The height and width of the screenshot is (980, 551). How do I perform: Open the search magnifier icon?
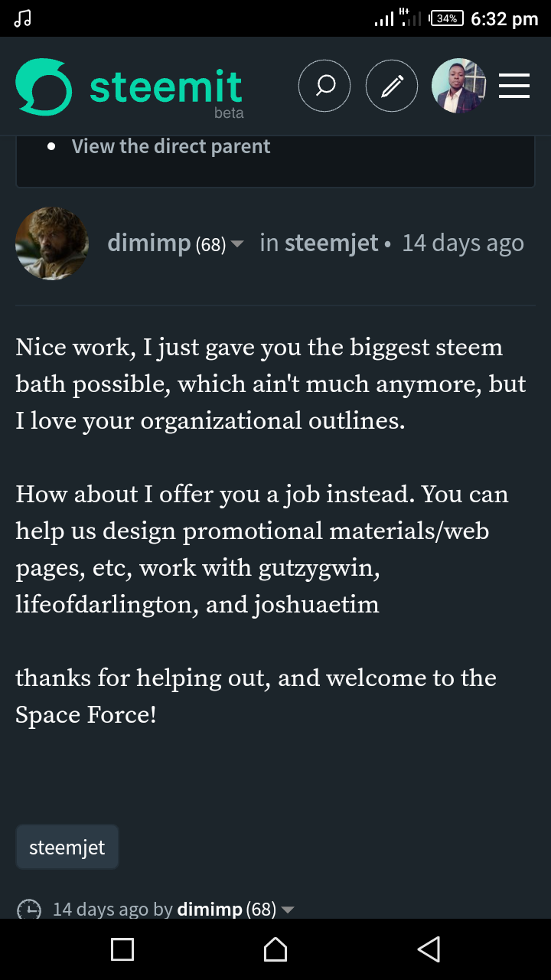324,86
